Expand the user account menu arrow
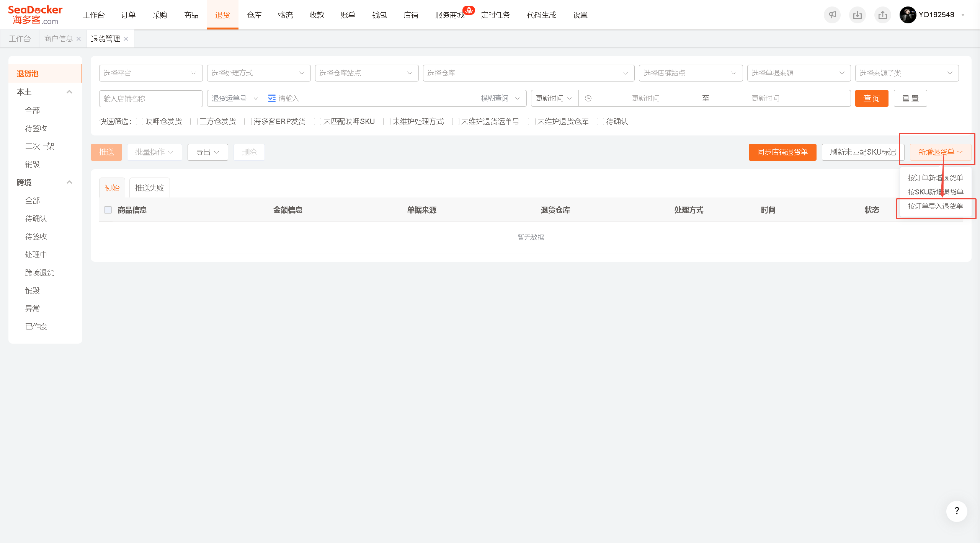Image resolution: width=980 pixels, height=543 pixels. coord(963,15)
